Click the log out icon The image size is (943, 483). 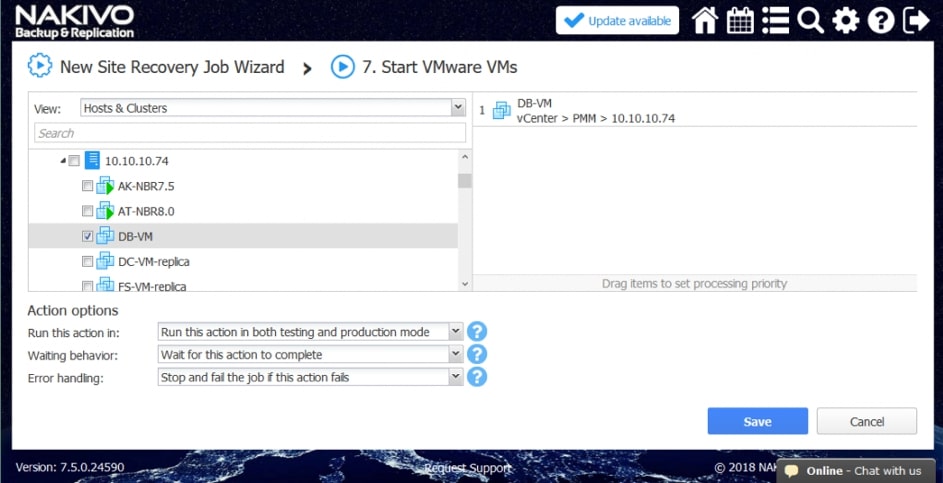[916, 20]
